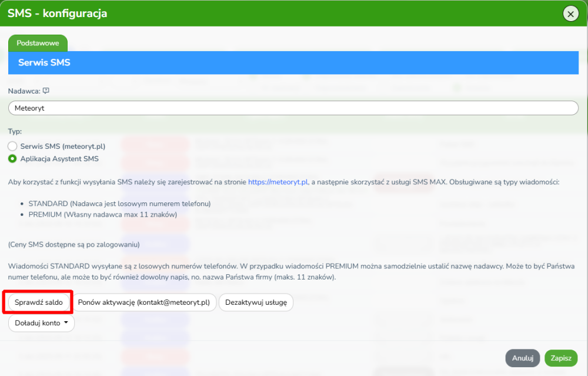
Task: Switch to the Podstawowe tab
Action: pyautogui.click(x=38, y=43)
